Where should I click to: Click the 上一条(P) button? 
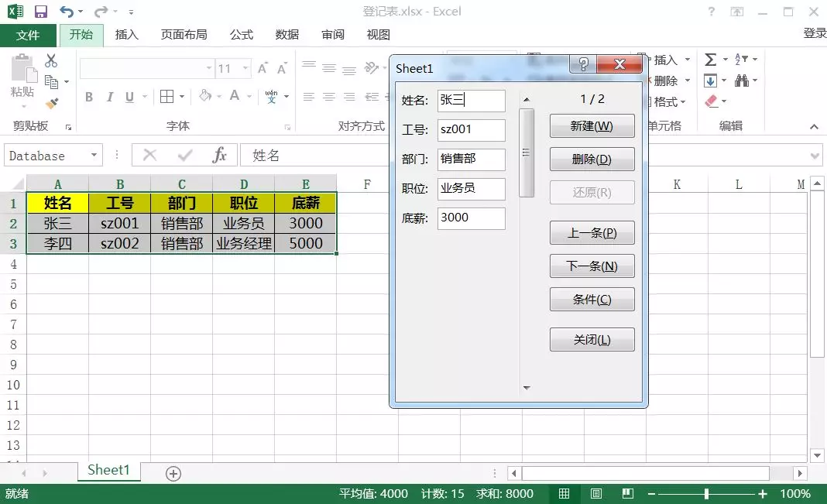click(x=592, y=233)
